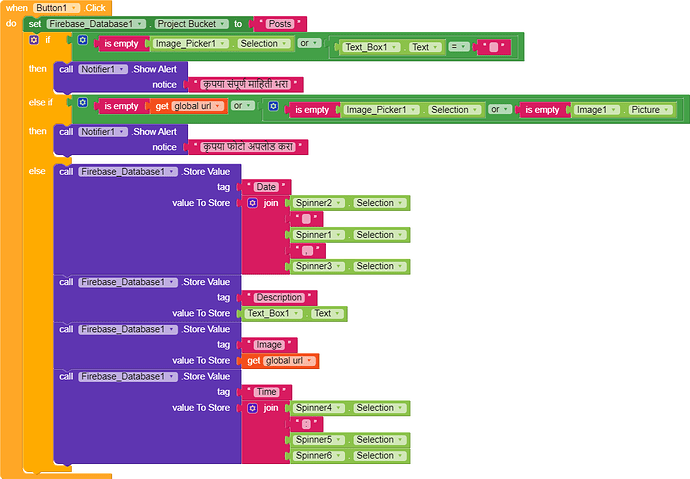Open Spinner6 Selection property dropdown
This screenshot has width=690, height=479.
coord(400,456)
